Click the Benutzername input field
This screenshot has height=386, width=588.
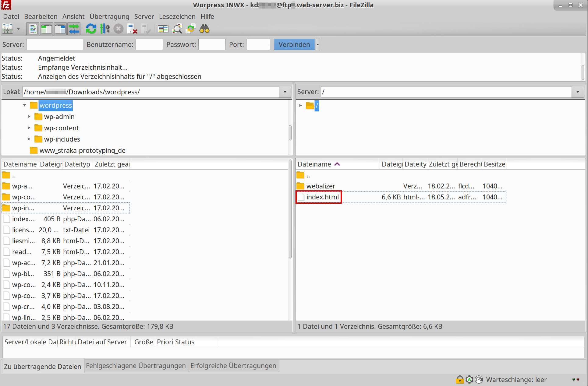pyautogui.click(x=149, y=44)
